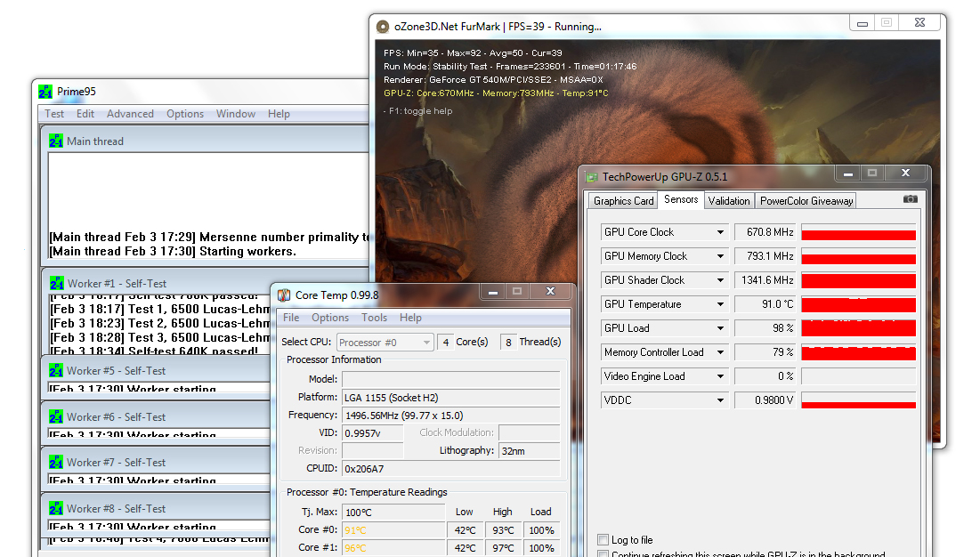
Task: Open the GPU Core Clock dropdown
Action: [x=720, y=232]
